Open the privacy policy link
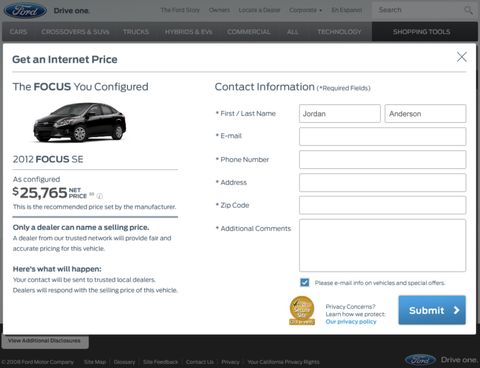The height and width of the screenshot is (368, 480). (351, 322)
